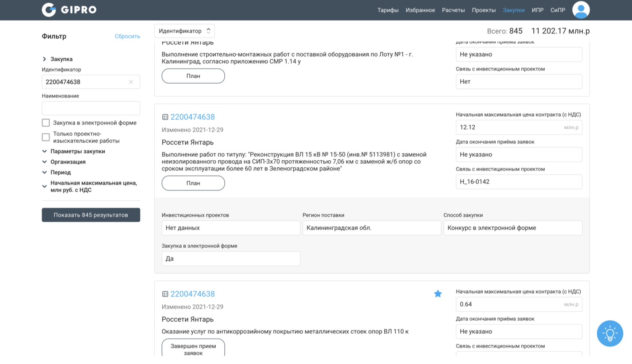Click the План button on the Калининград card
Viewport: 632px width, 364px height.
193,76
